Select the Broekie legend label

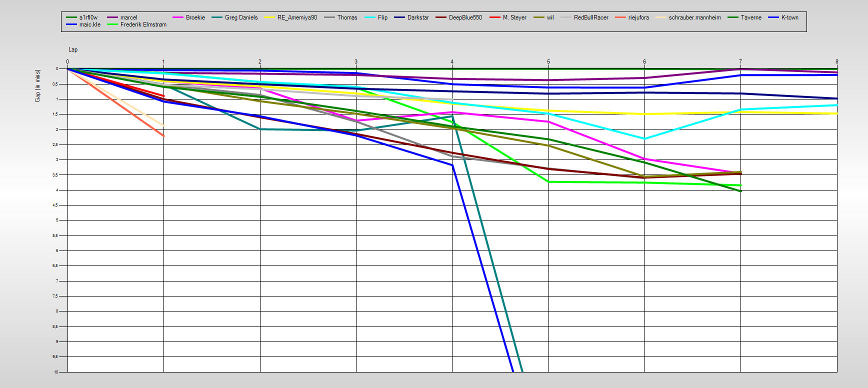(195, 17)
